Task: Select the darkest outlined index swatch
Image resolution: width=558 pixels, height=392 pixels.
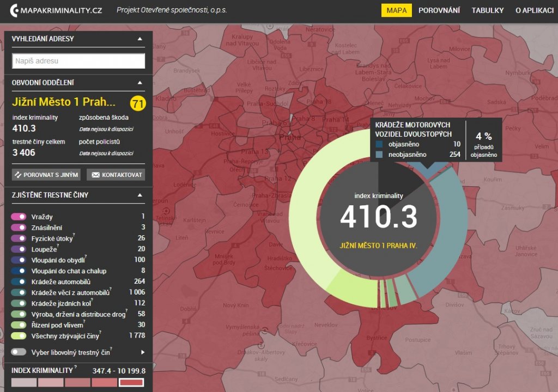Action: click(x=131, y=382)
